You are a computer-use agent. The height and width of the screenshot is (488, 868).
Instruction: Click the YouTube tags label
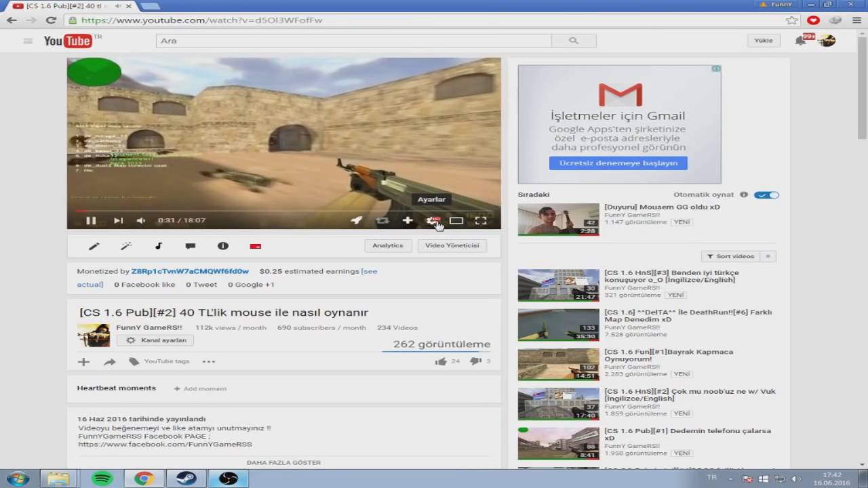167,361
